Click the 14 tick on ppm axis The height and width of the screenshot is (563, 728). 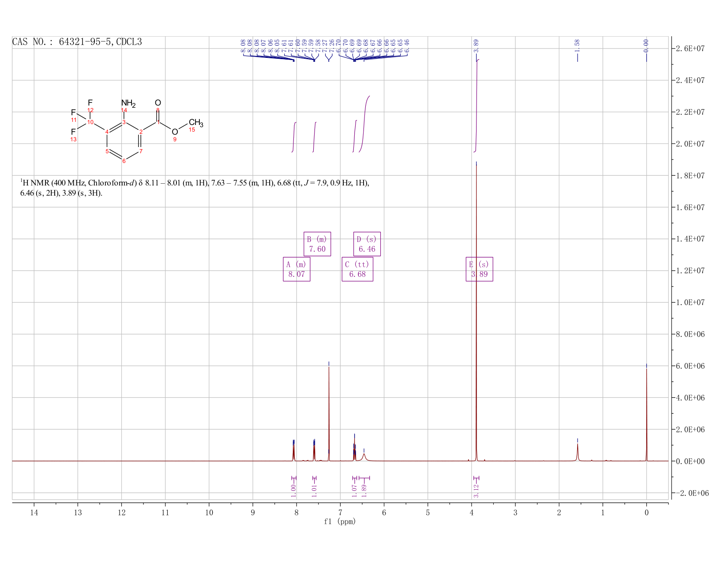pyautogui.click(x=34, y=513)
